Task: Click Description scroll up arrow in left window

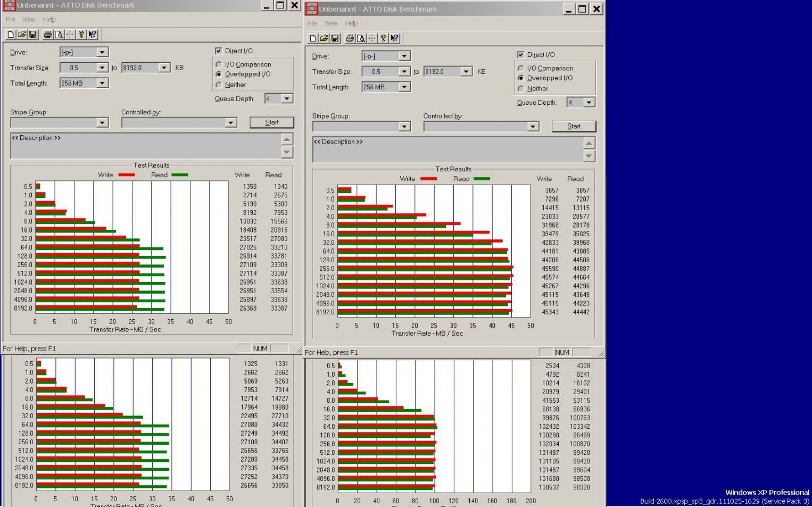Action: tap(287, 139)
